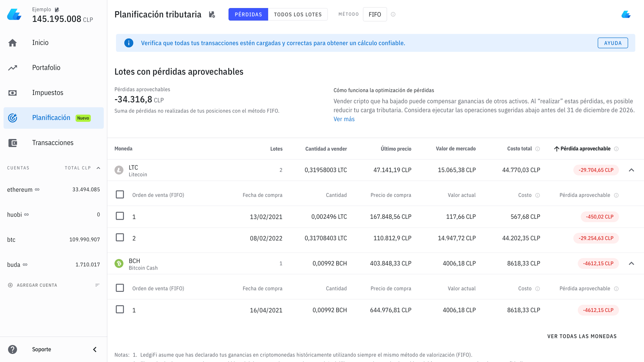Click the edit icon beside Ejemplo
The image size is (644, 362).
[x=57, y=10]
